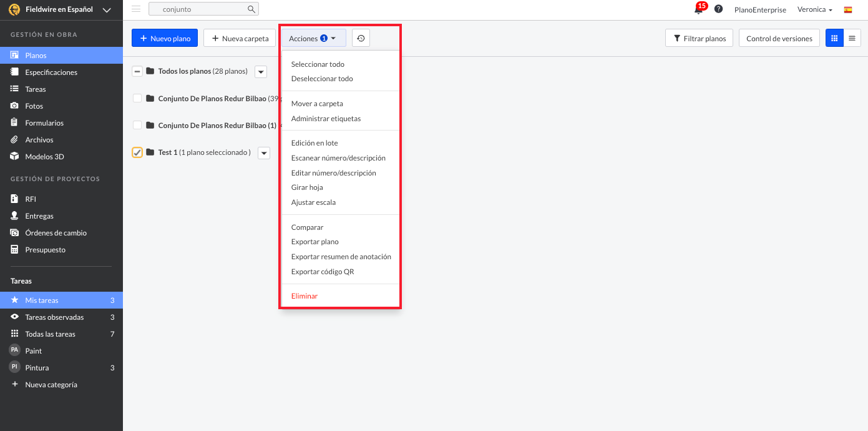Open notifications bell with 15 badge
Screen dimensions: 868x431
pyautogui.click(x=699, y=9)
